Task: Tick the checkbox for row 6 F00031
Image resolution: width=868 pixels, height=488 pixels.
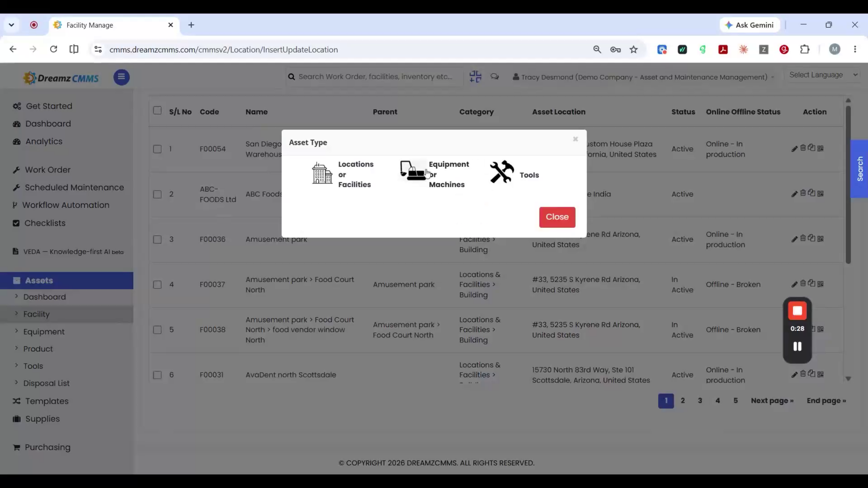Action: [157, 375]
